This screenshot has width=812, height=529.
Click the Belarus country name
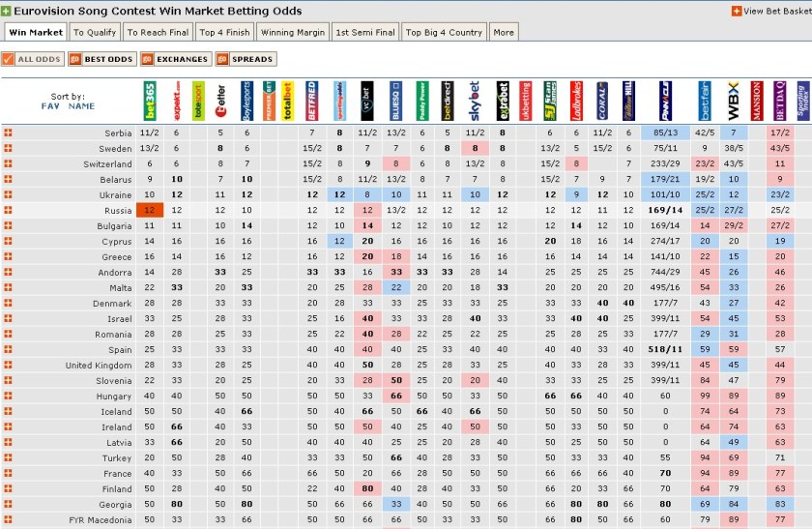click(115, 180)
